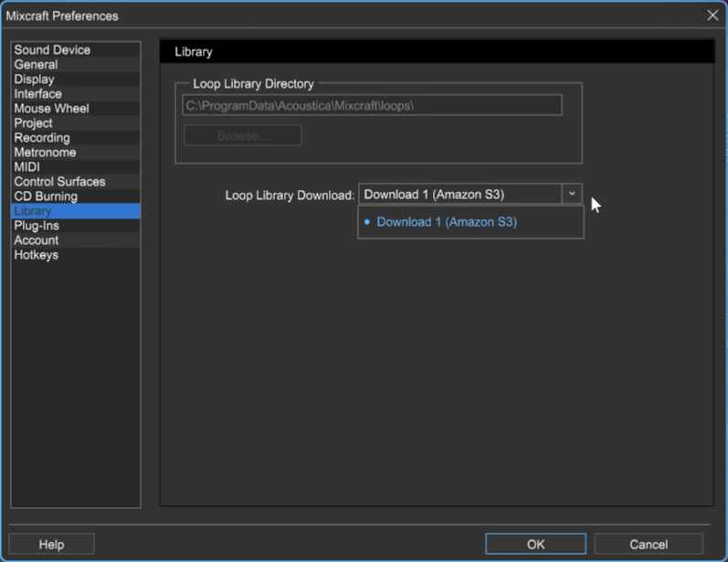Switch to the Project preferences
The image size is (728, 562).
[76, 123]
